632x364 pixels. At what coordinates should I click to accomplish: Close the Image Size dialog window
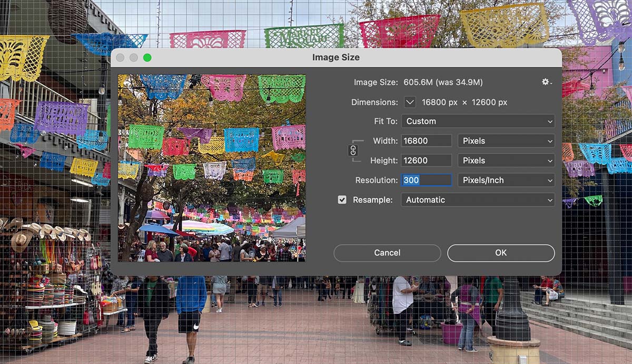pyautogui.click(x=120, y=57)
